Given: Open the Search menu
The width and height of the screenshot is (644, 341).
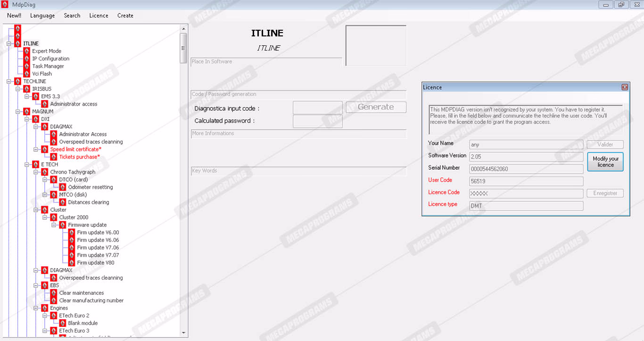Looking at the screenshot, I should point(72,16).
